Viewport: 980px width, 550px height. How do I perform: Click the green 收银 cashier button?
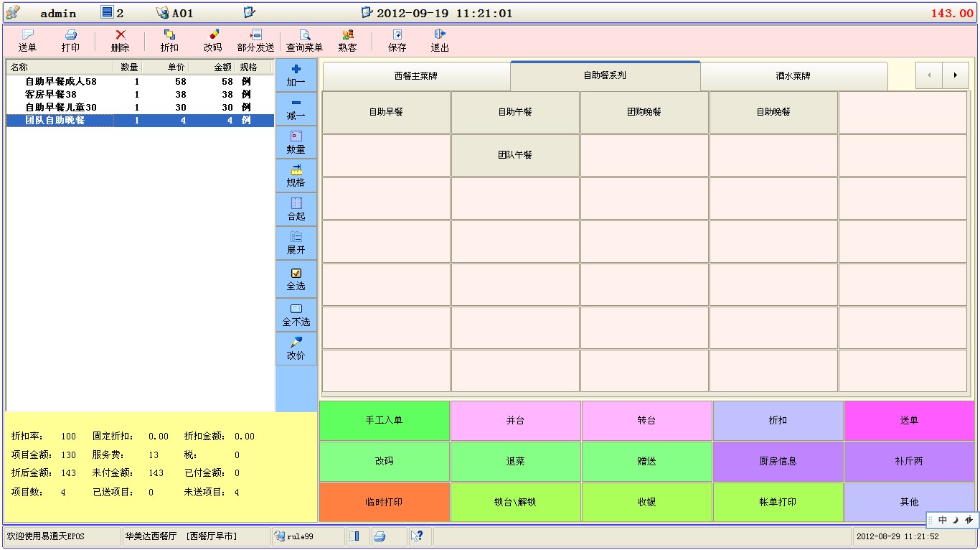click(646, 502)
